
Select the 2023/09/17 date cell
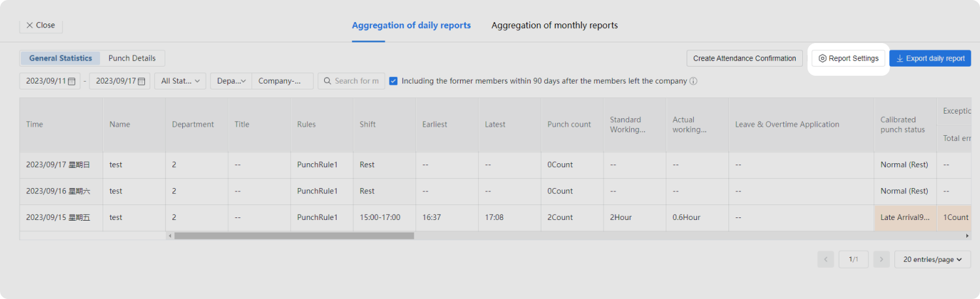tap(61, 165)
